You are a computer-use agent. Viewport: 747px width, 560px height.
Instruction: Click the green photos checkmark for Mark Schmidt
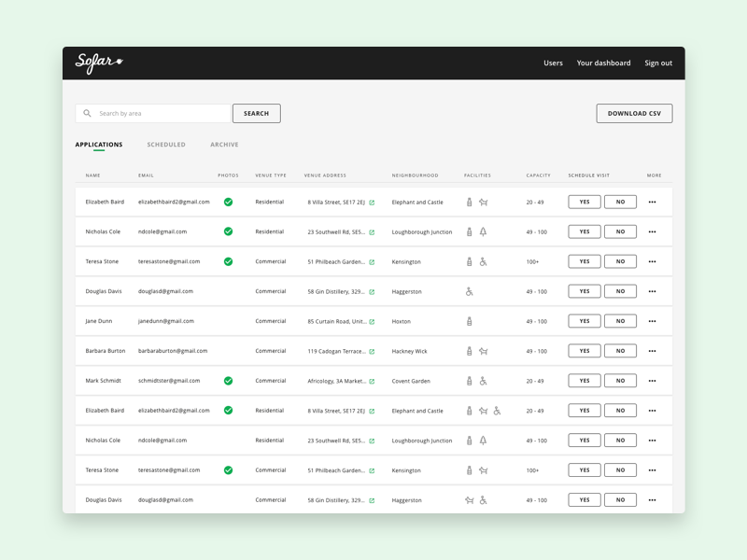point(228,381)
